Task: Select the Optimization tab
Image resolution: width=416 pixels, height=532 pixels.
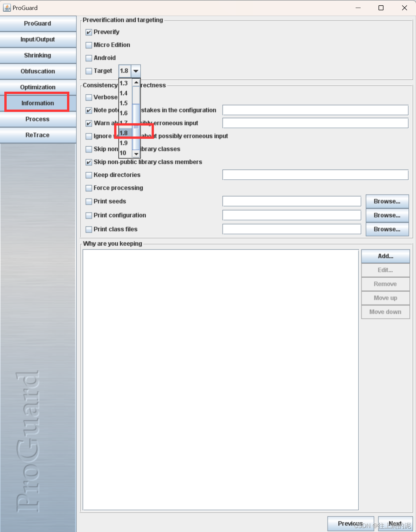Action: [38, 87]
